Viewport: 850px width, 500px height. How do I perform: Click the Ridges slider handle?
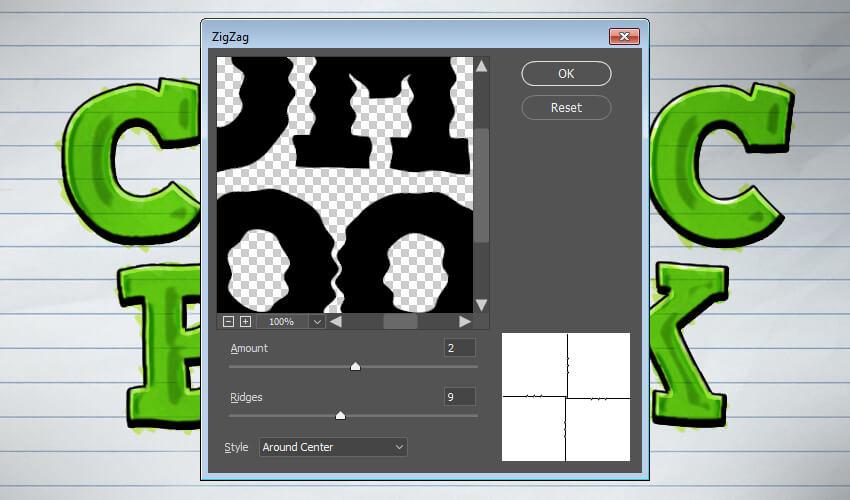pyautogui.click(x=340, y=415)
